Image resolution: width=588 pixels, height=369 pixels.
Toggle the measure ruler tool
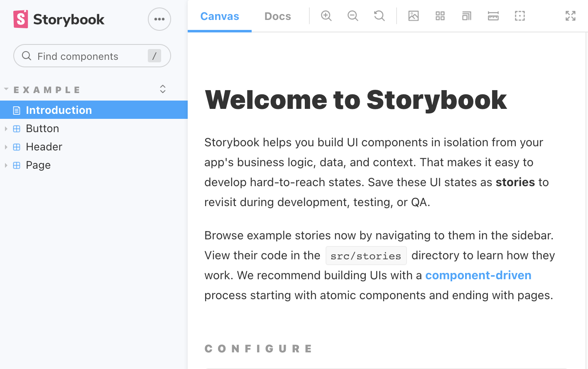493,16
